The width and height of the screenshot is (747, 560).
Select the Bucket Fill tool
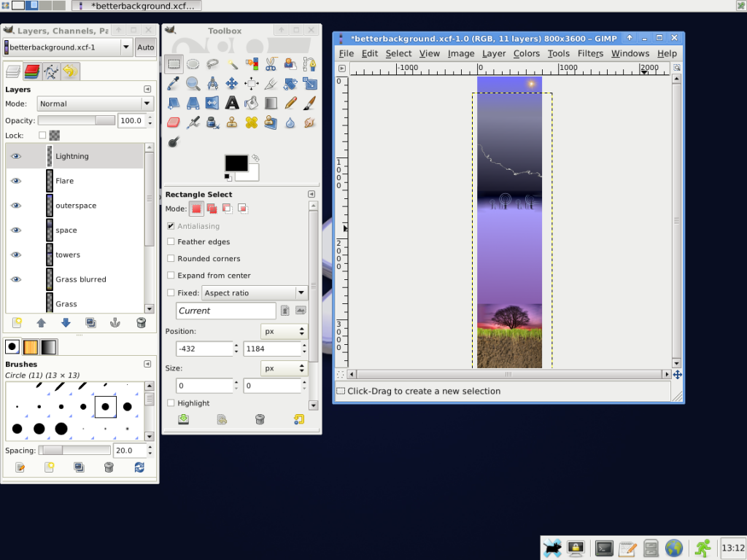(252, 103)
